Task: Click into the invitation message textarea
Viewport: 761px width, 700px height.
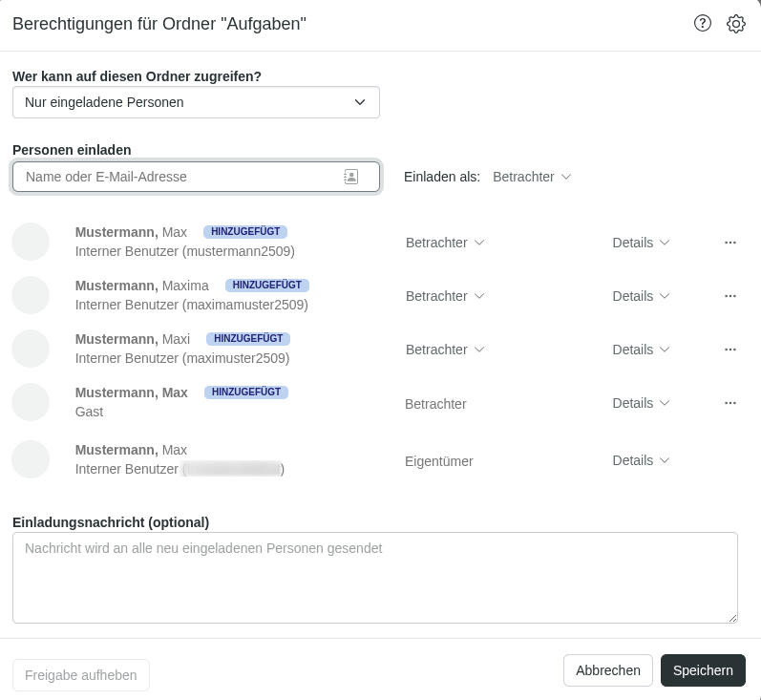Action: click(x=374, y=578)
